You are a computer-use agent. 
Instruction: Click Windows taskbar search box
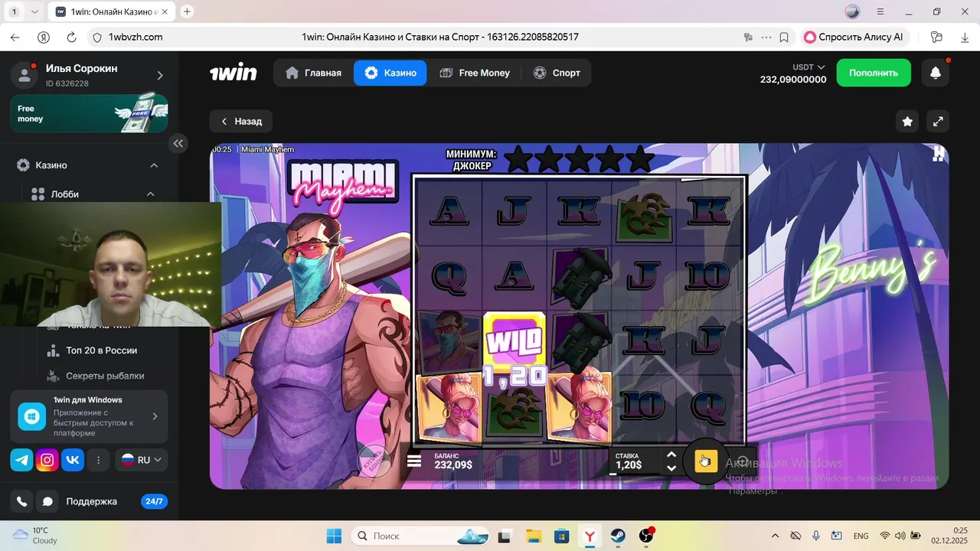[x=420, y=536]
